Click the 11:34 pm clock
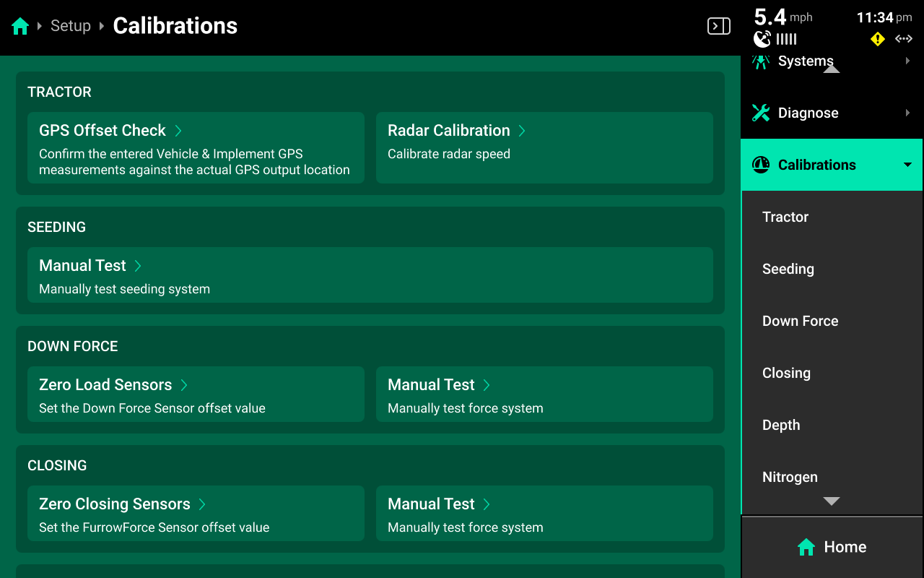This screenshot has height=578, width=924. [x=884, y=17]
